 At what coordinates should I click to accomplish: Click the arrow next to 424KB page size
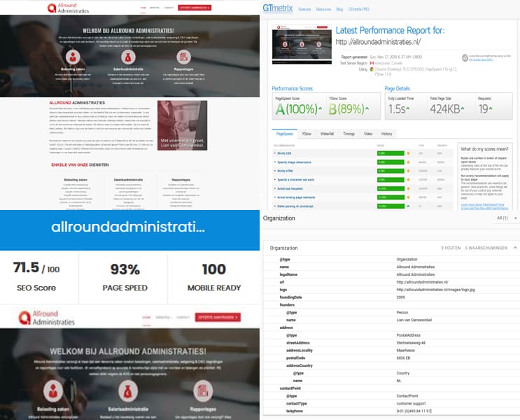point(463,108)
